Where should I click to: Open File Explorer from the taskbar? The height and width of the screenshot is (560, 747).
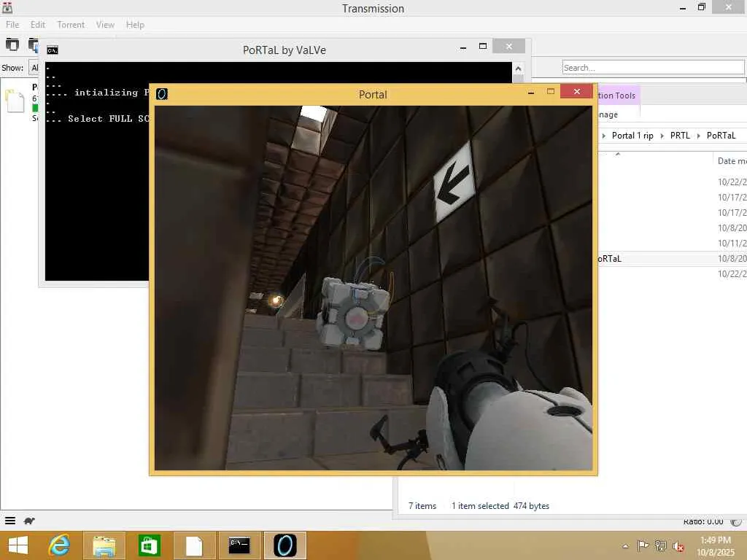click(104, 545)
